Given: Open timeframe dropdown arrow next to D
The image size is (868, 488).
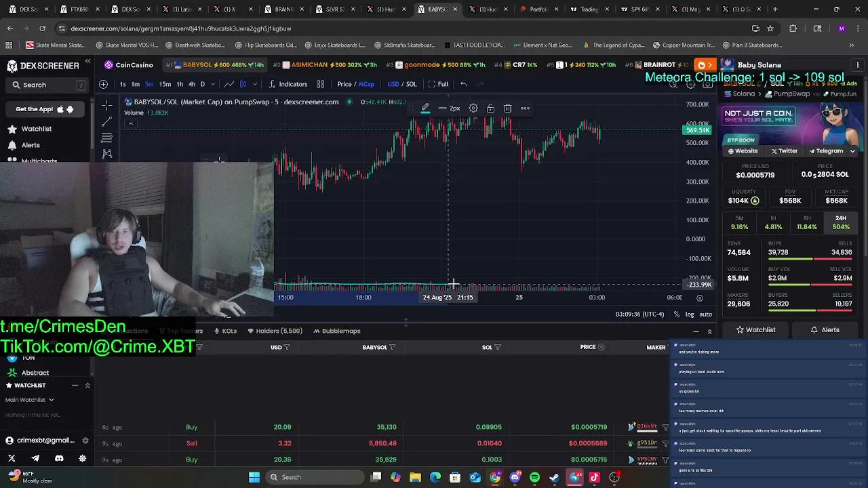Looking at the screenshot, I should click(x=213, y=84).
